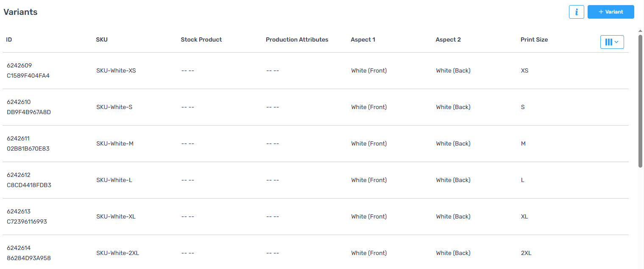Select the SKU-White-M row
Viewport: 644px width, 269px height.
[114, 143]
